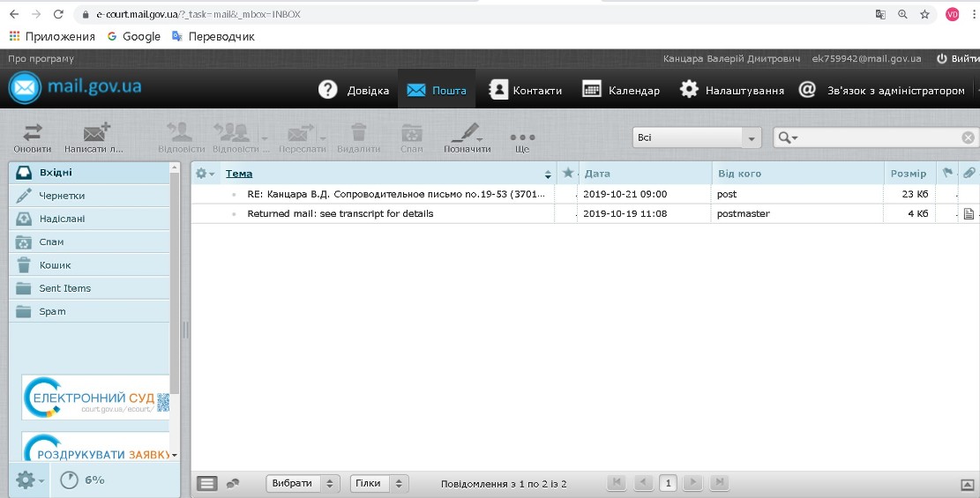Click the mail.gov.ua logo

click(75, 87)
